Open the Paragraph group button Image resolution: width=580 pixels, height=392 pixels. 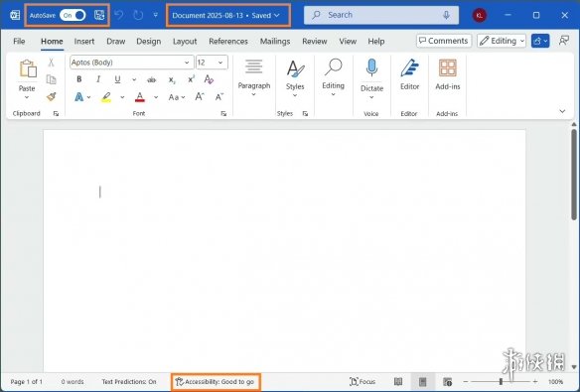click(254, 77)
